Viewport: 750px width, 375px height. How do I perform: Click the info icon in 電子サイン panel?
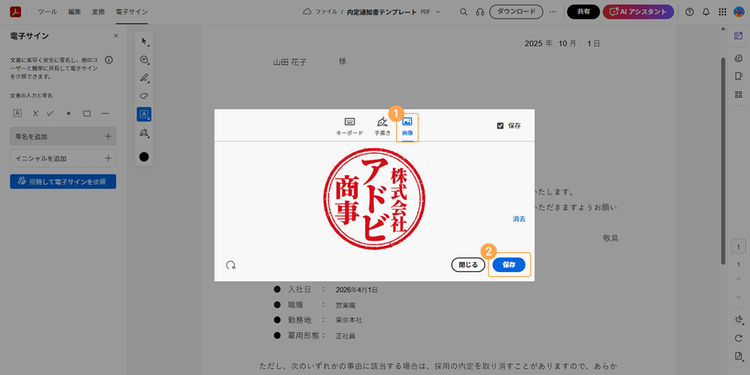[x=109, y=60]
